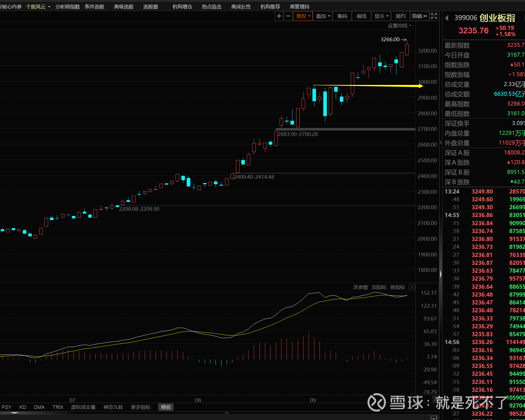Click the 改参数 change parameters link
This screenshot has width=525, height=420.
coord(360,287)
